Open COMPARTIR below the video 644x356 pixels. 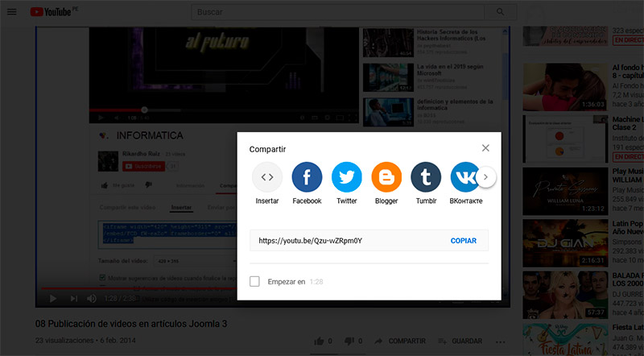point(400,341)
